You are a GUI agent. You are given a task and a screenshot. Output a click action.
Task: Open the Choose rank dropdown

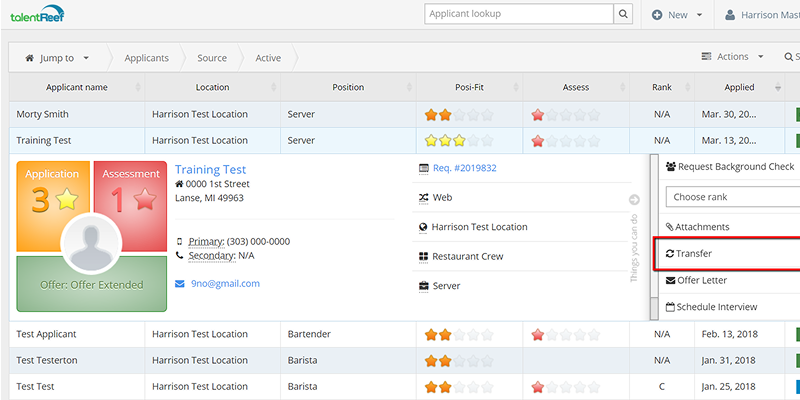733,197
